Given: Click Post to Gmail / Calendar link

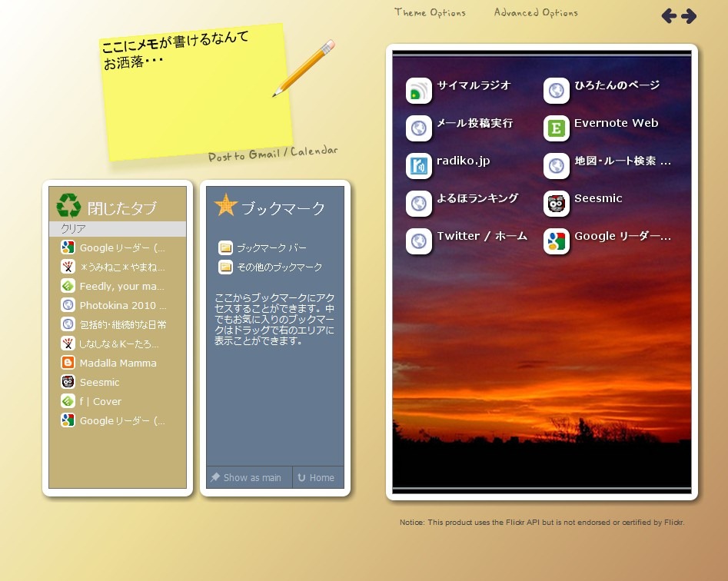Looking at the screenshot, I should 272,154.
